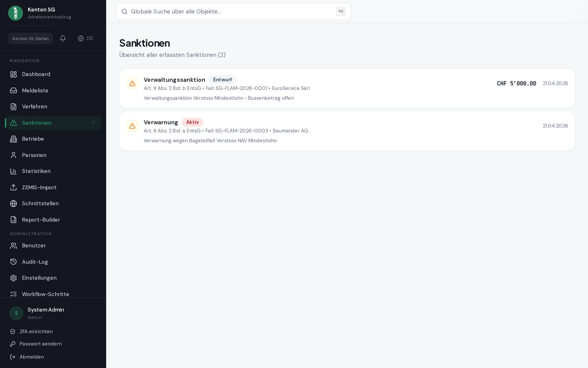Select Personen in sidebar

pos(53,155)
